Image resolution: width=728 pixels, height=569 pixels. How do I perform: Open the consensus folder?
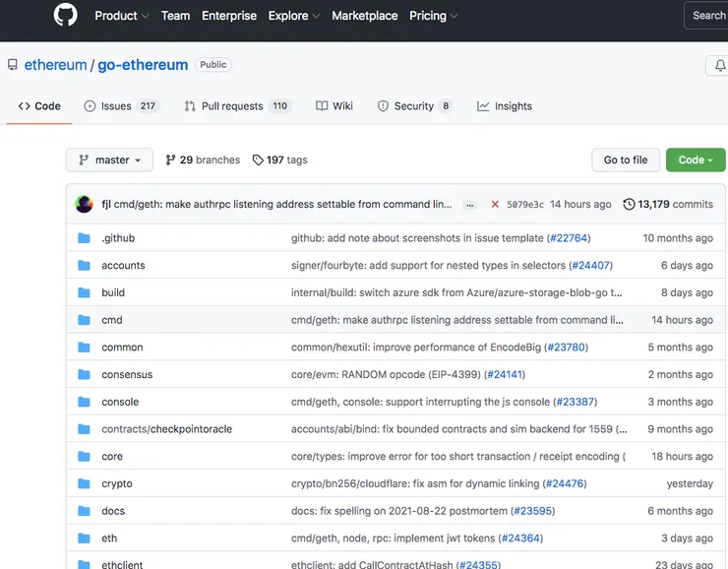click(127, 375)
